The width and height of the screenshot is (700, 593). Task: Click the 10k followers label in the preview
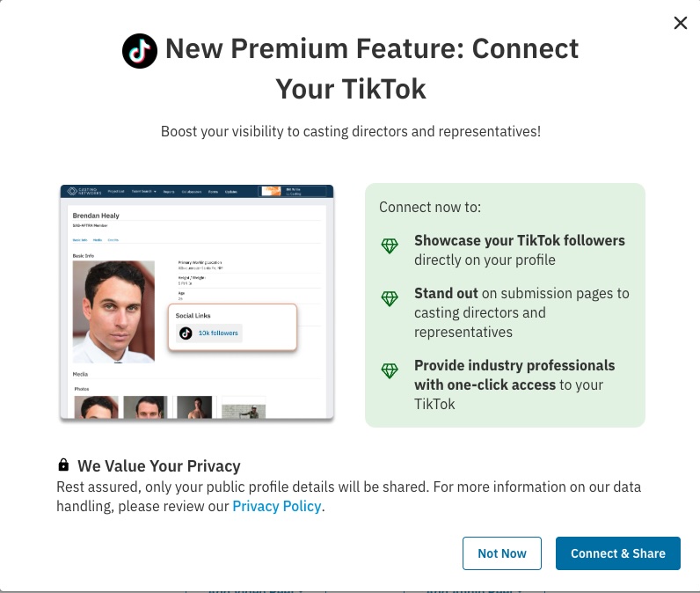[x=217, y=333]
